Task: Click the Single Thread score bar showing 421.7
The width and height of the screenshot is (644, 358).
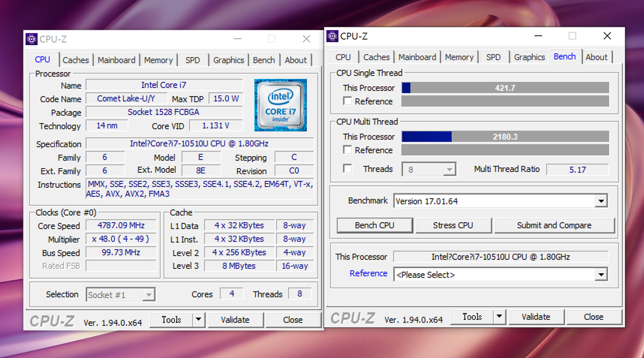Action: tap(505, 87)
